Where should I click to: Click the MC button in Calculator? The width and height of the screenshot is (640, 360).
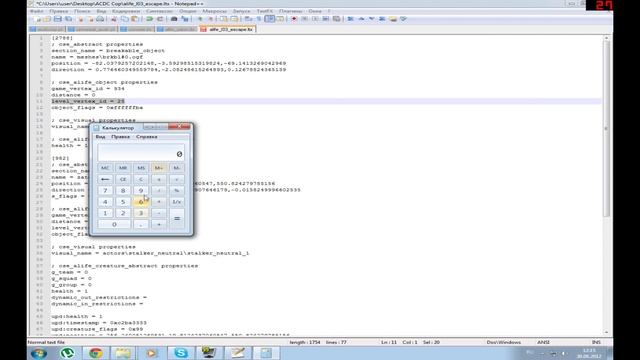click(x=105, y=168)
